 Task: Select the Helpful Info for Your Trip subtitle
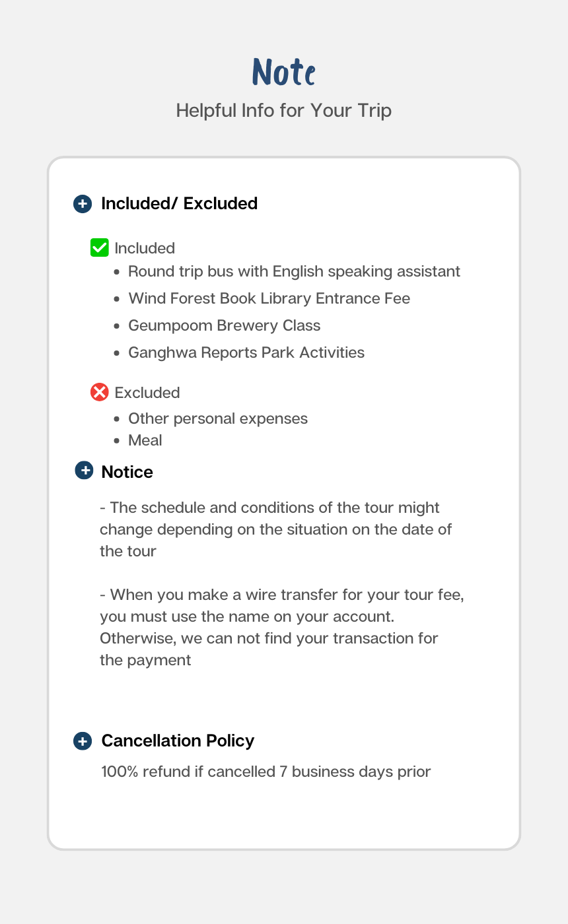284,110
